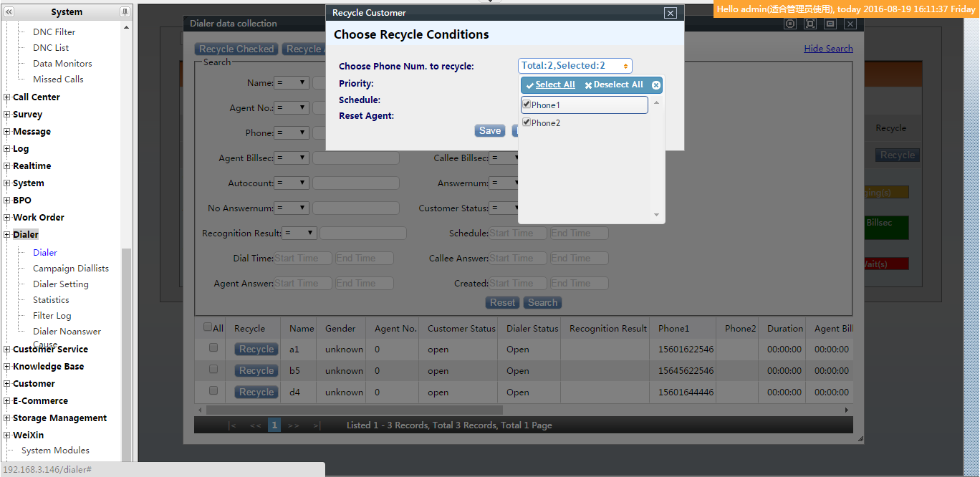Click the scroll-right arrow under the records table
Image resolution: width=980 pixels, height=477 pixels.
(846, 410)
